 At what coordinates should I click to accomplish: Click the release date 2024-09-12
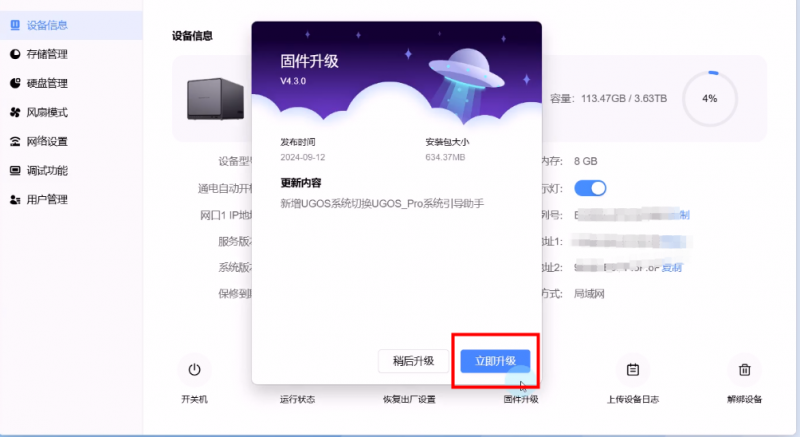coord(303,157)
